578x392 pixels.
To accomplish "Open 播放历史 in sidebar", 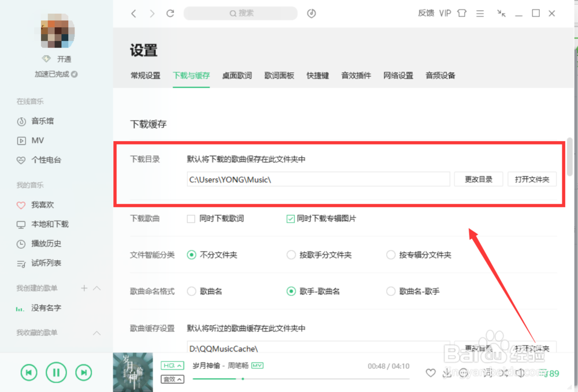I will 39,244.
